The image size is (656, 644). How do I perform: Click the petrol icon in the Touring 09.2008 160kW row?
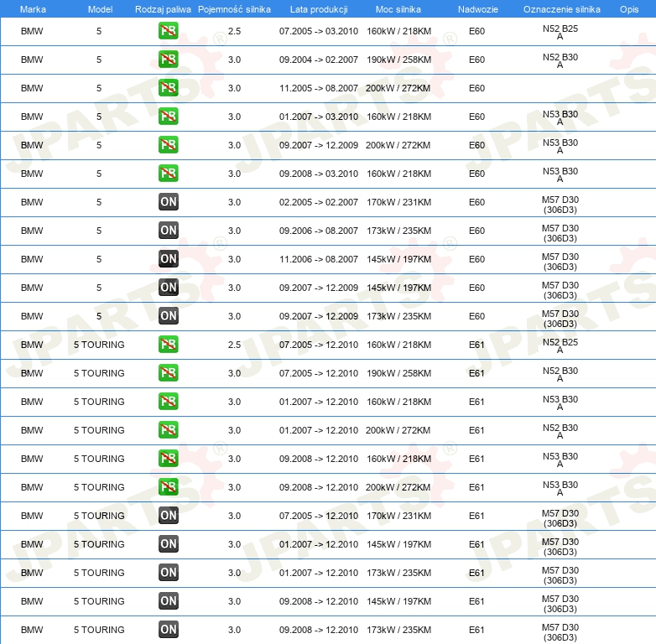[x=168, y=459]
